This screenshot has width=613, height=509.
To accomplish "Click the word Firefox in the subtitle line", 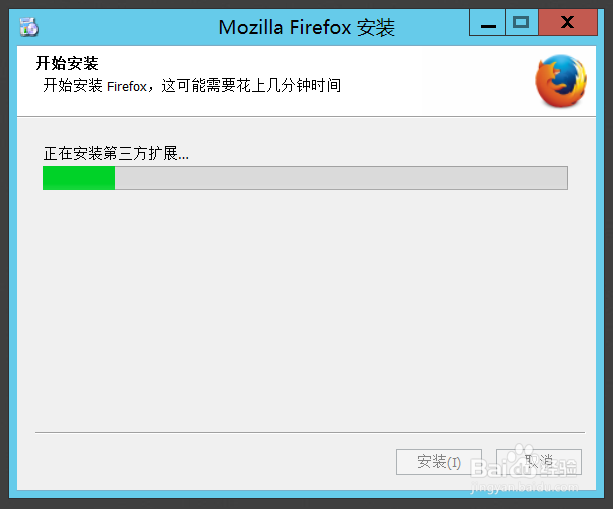I will 127,86.
